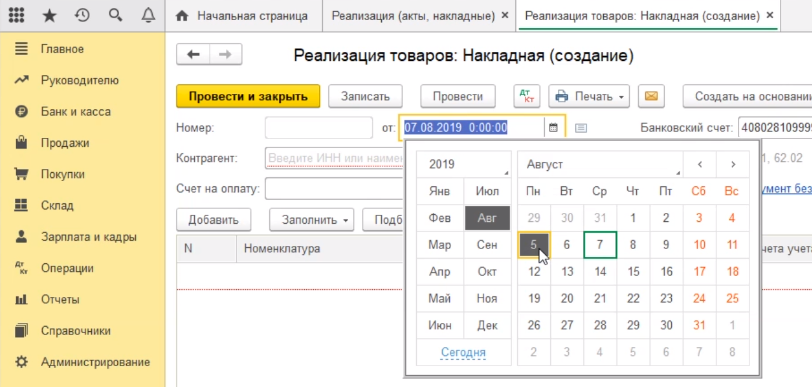The width and height of the screenshot is (812, 387).
Task: Open notifications bell icon
Action: coord(148,16)
